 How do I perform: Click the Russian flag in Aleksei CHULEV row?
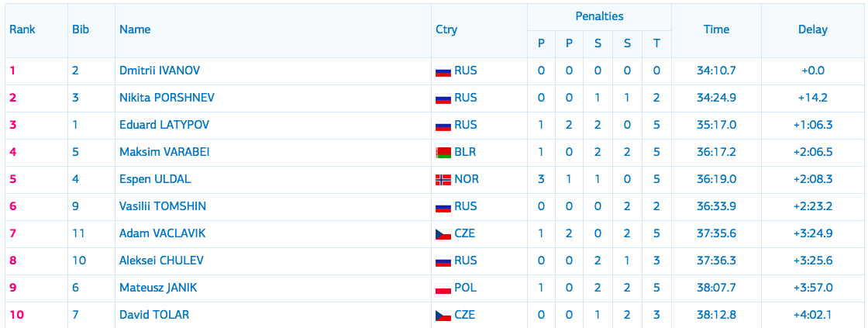coord(443,261)
